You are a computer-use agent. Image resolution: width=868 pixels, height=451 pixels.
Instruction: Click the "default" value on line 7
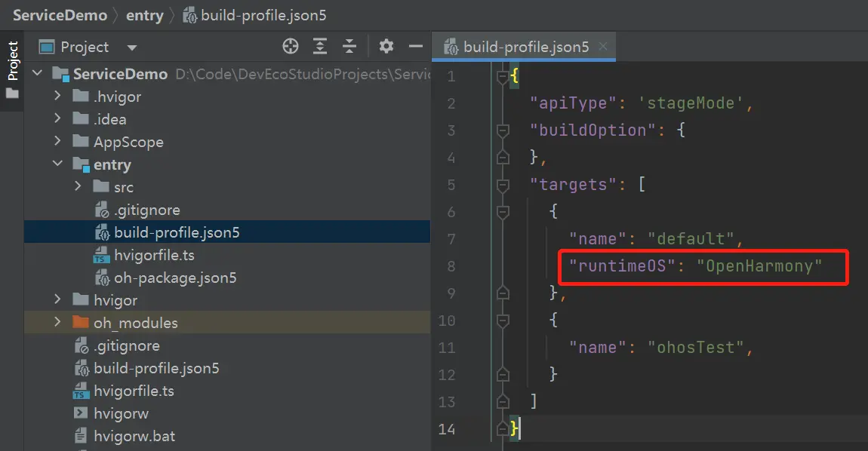[x=691, y=238]
